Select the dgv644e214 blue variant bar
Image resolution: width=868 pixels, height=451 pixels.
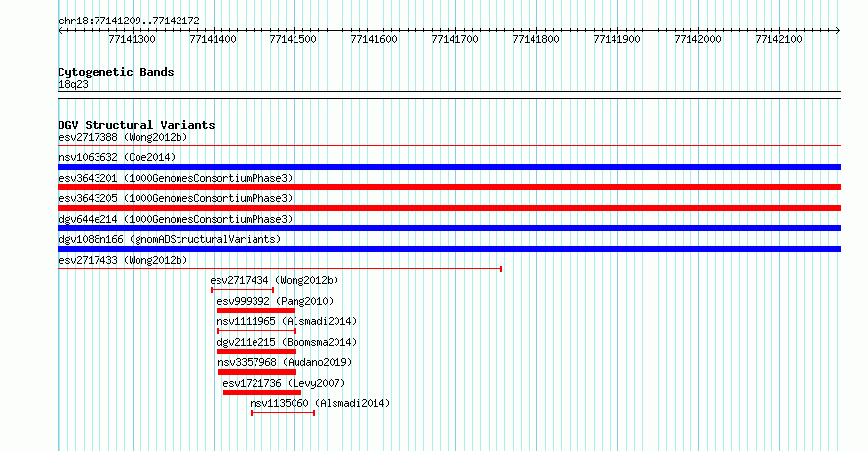point(449,228)
